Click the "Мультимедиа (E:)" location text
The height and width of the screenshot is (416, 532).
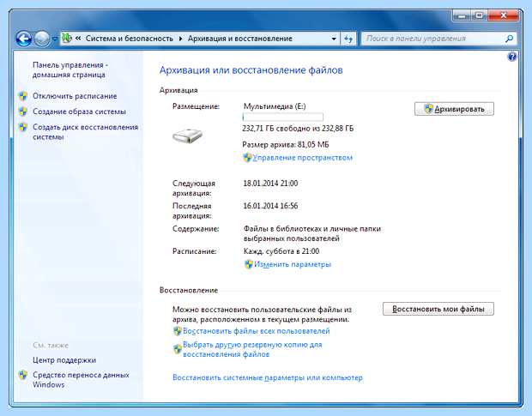[275, 106]
